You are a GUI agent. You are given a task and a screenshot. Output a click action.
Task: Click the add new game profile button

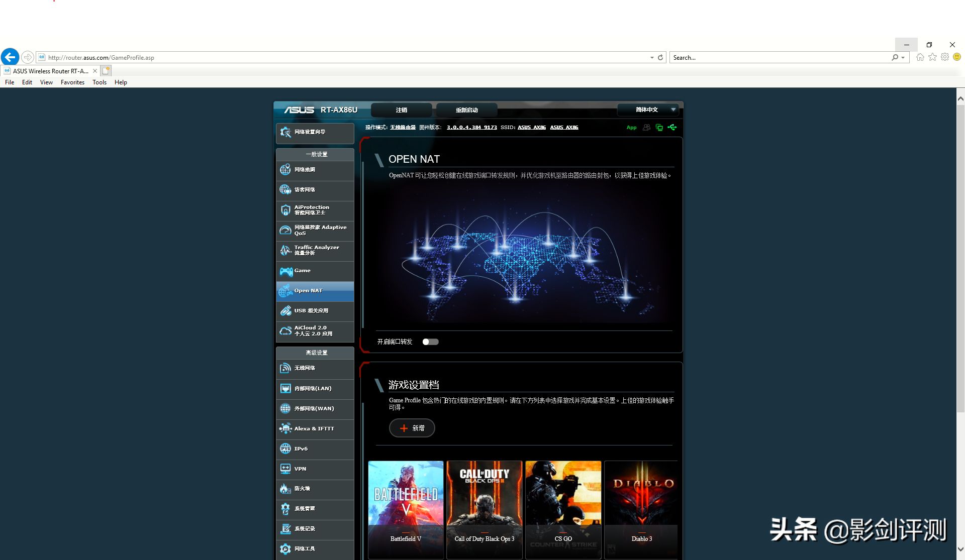412,428
